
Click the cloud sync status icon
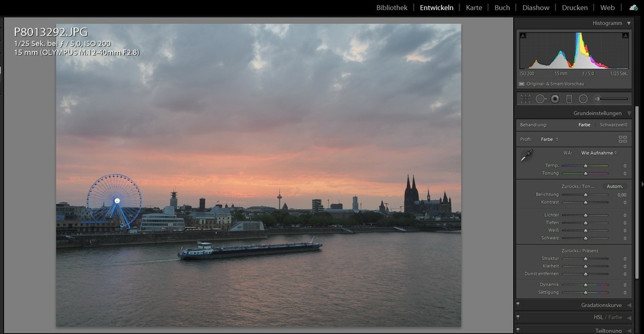pyautogui.click(x=633, y=8)
